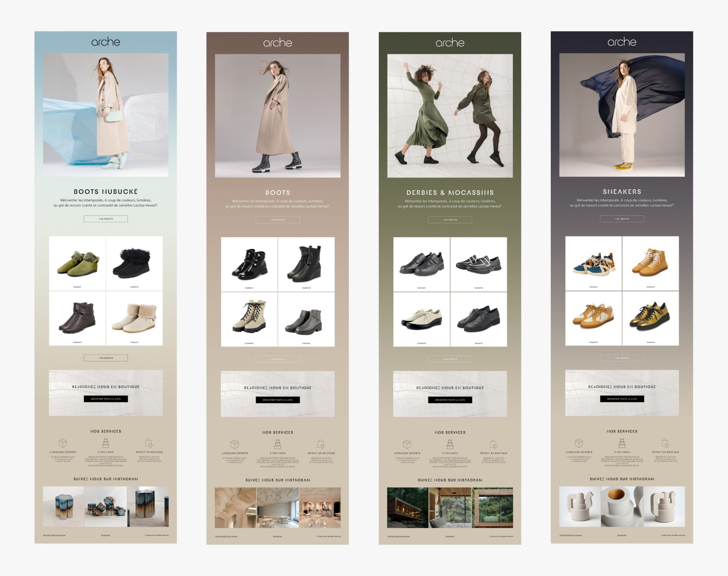The width and height of the screenshot is (728, 576).
Task: Click the hero photo of two dancing women
Action: tap(450, 116)
